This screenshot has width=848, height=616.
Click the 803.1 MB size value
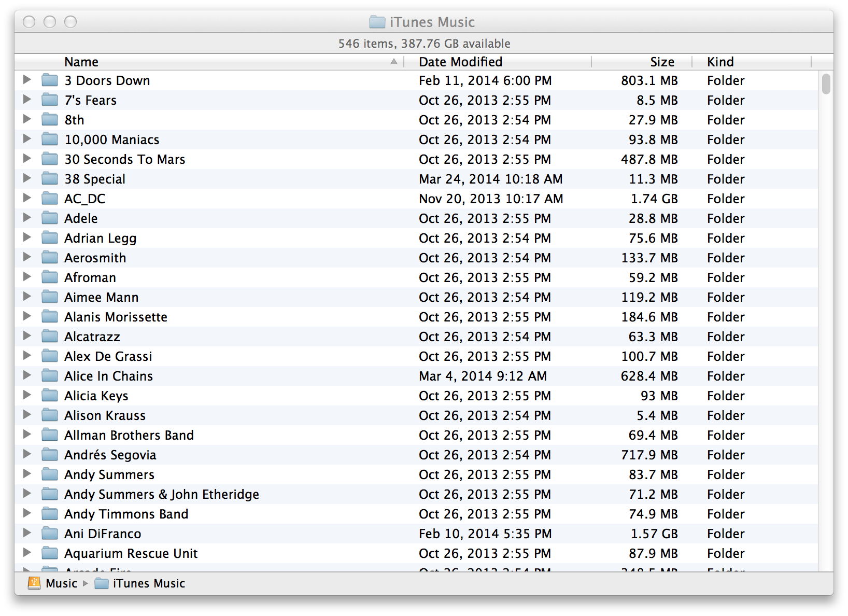coord(649,80)
